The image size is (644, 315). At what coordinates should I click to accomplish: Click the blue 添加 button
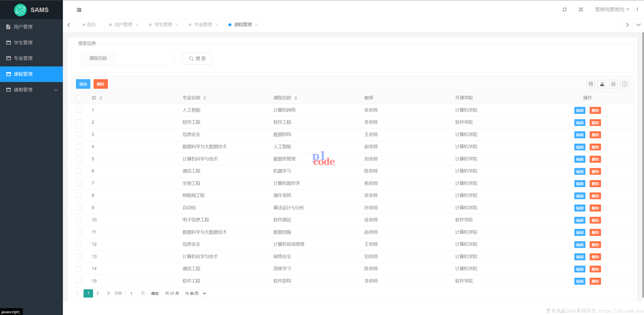[x=83, y=84]
